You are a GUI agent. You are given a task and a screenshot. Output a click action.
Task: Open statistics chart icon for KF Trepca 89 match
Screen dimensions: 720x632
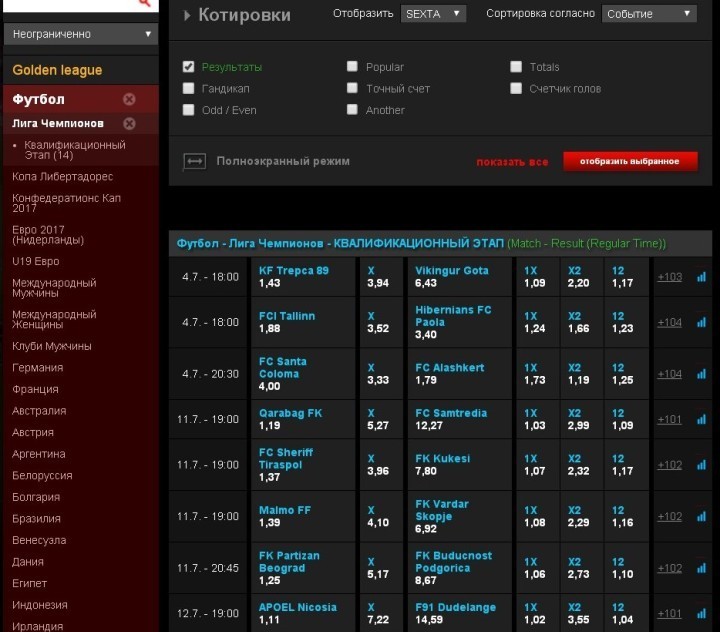pos(701,277)
